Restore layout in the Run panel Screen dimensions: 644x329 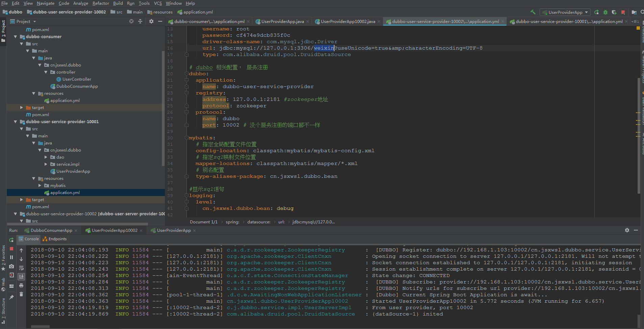[11, 286]
